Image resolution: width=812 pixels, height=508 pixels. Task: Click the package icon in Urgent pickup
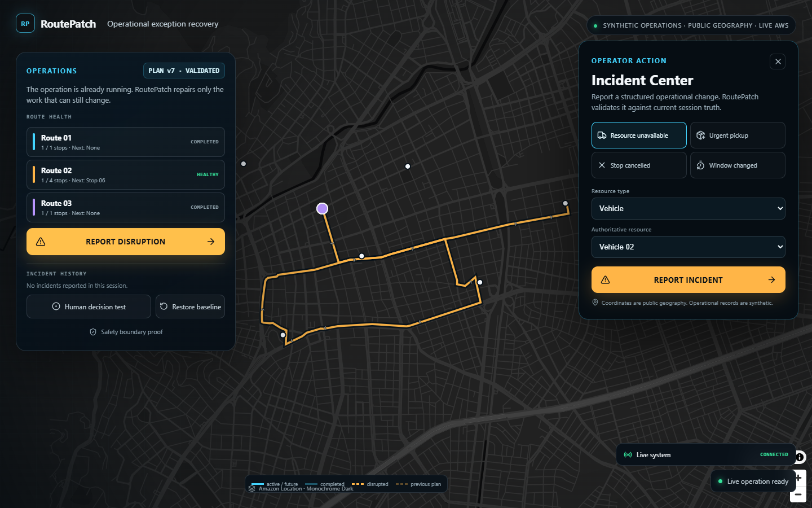[x=700, y=135]
